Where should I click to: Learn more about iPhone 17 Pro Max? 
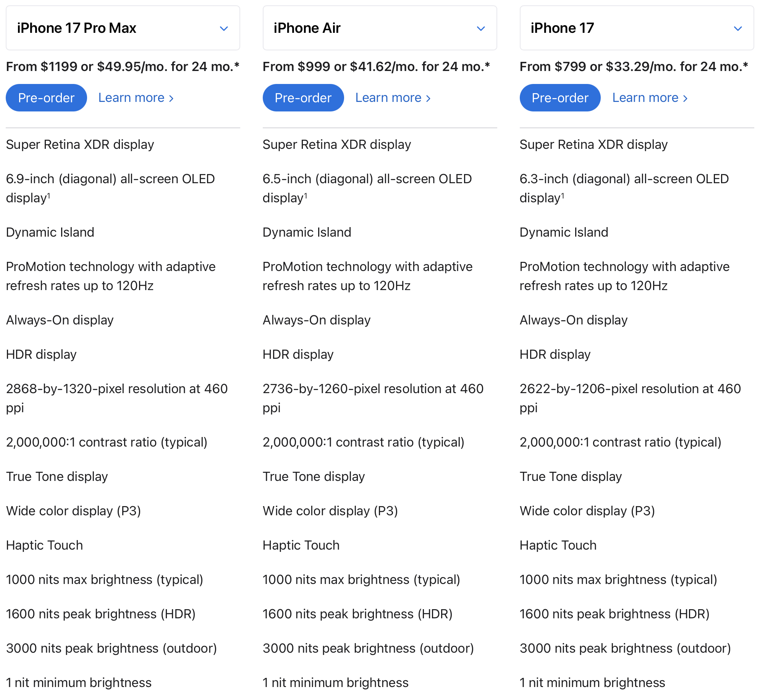(136, 98)
